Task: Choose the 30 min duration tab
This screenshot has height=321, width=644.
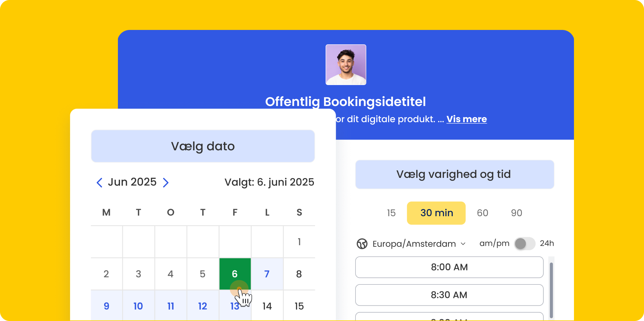Action: point(436,213)
